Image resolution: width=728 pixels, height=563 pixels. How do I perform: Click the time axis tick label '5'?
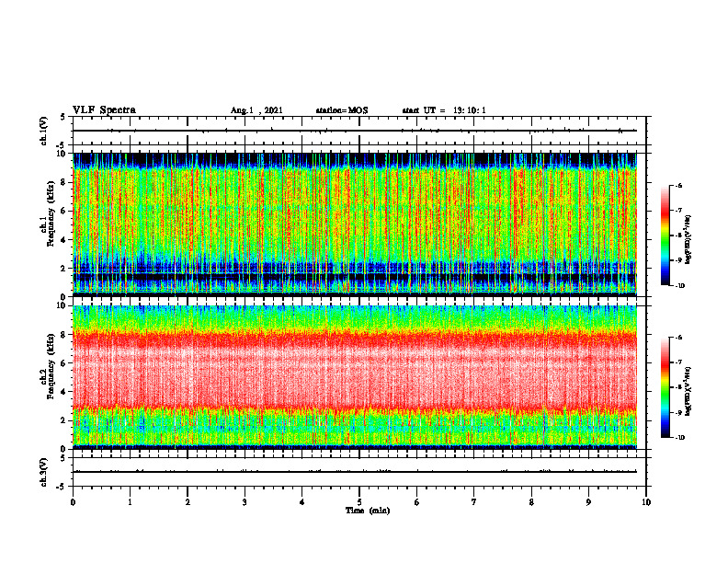pyautogui.click(x=359, y=502)
